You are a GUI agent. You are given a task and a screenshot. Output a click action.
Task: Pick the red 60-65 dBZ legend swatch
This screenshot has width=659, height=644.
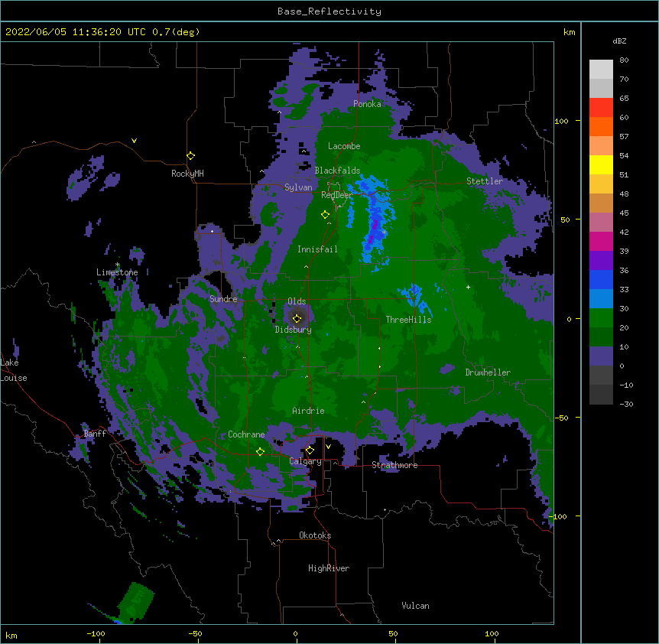601,108
